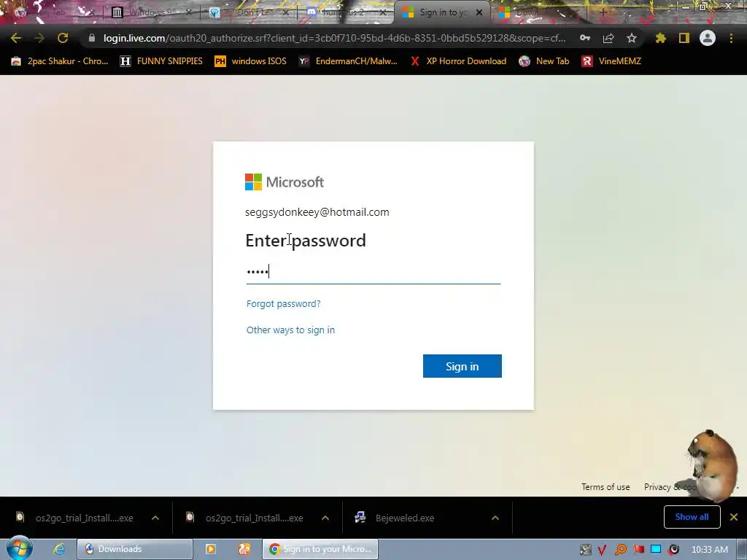Switch to the Windows 9x tab

[151, 12]
